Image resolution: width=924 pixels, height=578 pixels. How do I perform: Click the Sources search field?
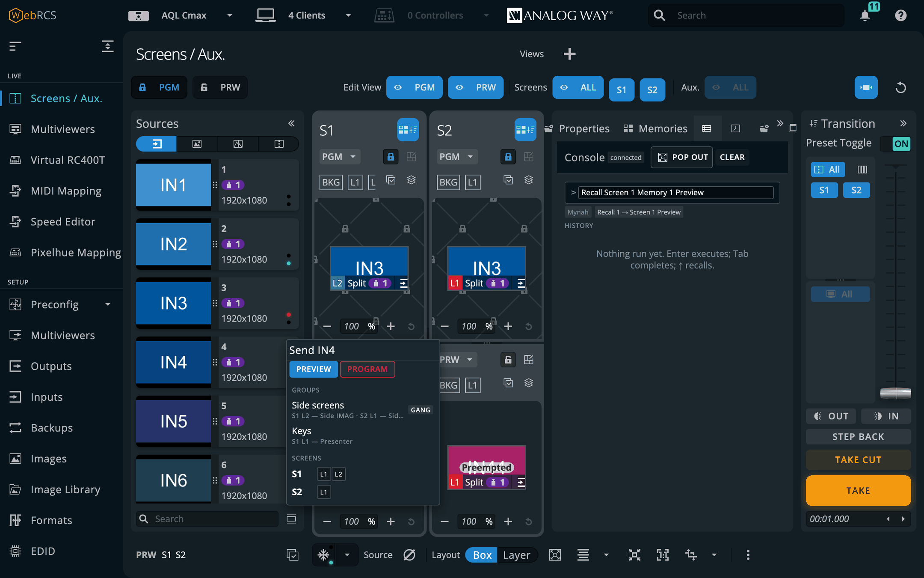pyautogui.click(x=207, y=519)
